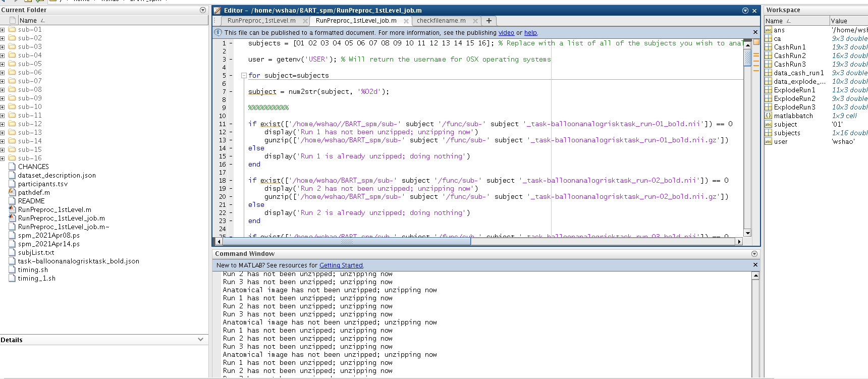Collapse the for loop code fold
Screen dimensions: 868x379
click(244, 76)
